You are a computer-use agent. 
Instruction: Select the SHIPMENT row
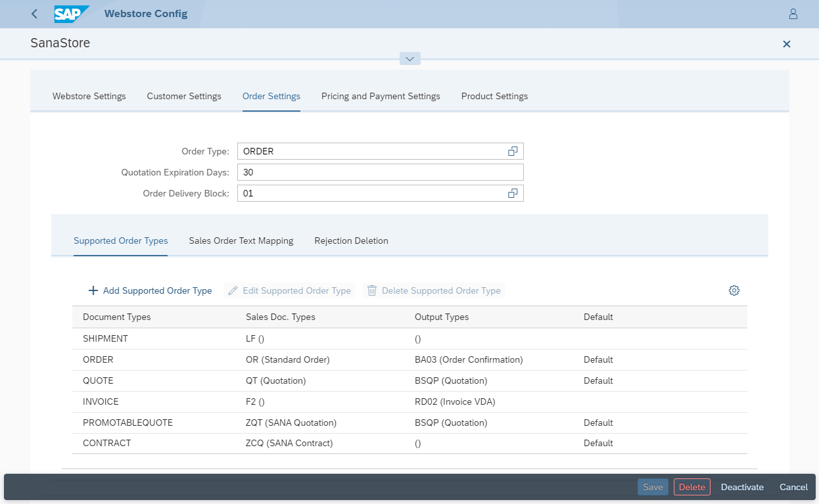click(x=410, y=339)
